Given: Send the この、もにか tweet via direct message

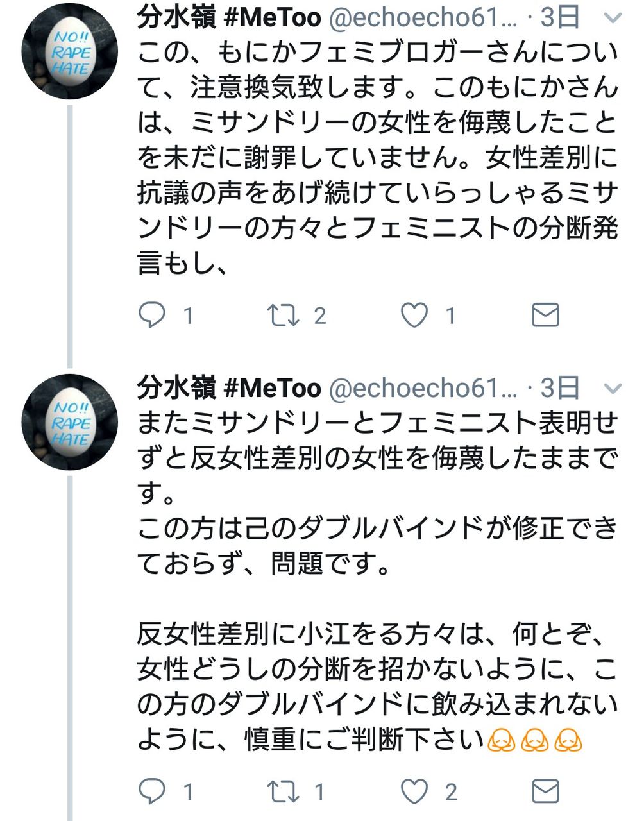Looking at the screenshot, I should pos(546,315).
